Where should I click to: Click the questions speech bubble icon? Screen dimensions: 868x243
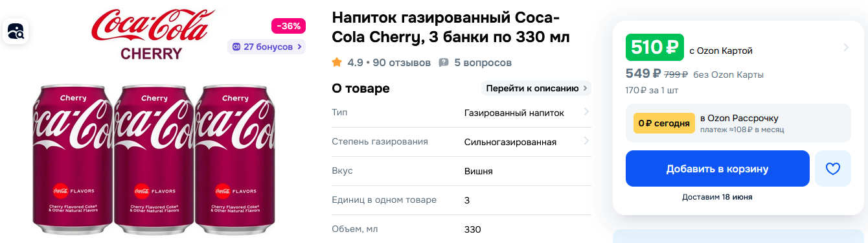(x=444, y=63)
